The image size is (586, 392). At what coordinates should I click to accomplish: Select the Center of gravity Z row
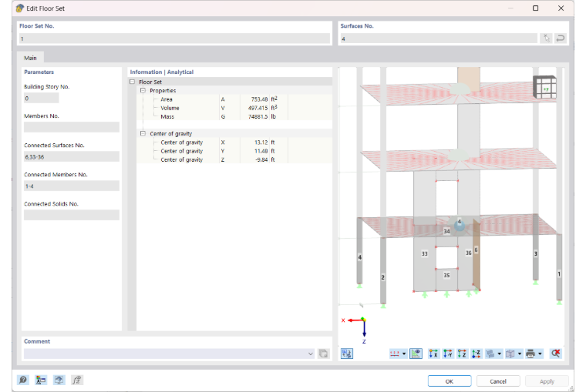point(234,159)
